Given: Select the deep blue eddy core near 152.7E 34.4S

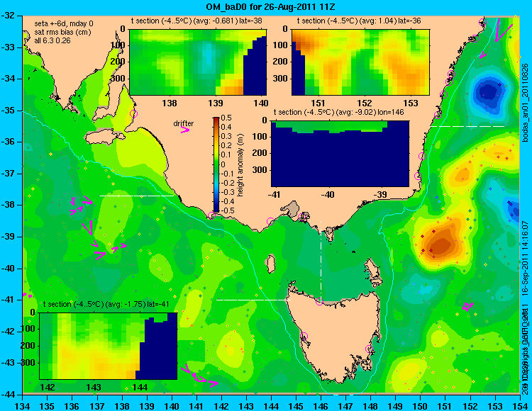Looking at the screenshot, I should (488, 92).
